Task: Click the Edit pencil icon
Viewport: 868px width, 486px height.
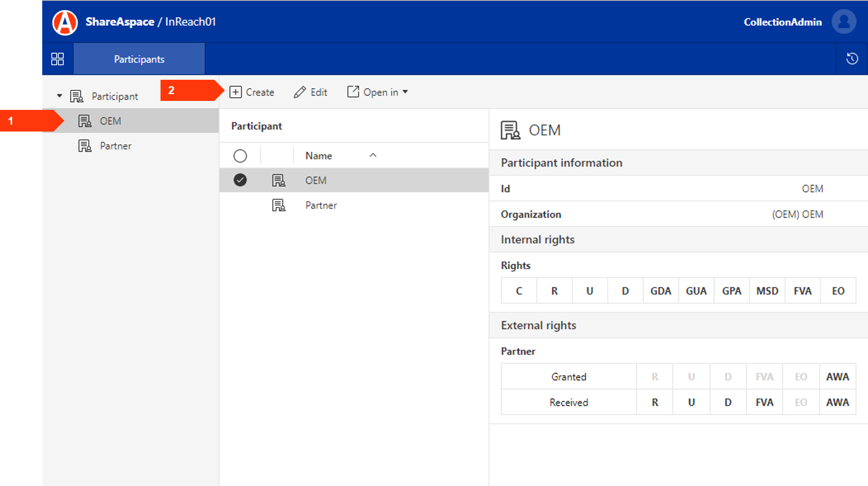Action: 300,92
